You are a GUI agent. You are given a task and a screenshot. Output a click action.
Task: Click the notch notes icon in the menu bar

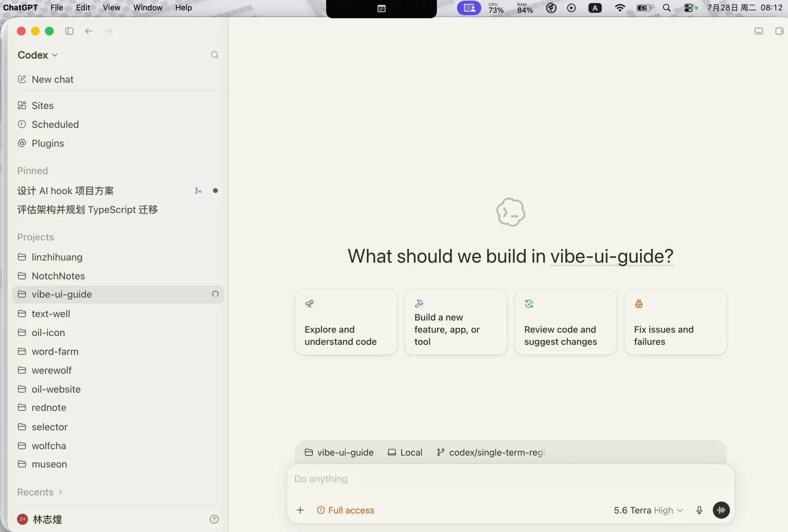click(381, 8)
